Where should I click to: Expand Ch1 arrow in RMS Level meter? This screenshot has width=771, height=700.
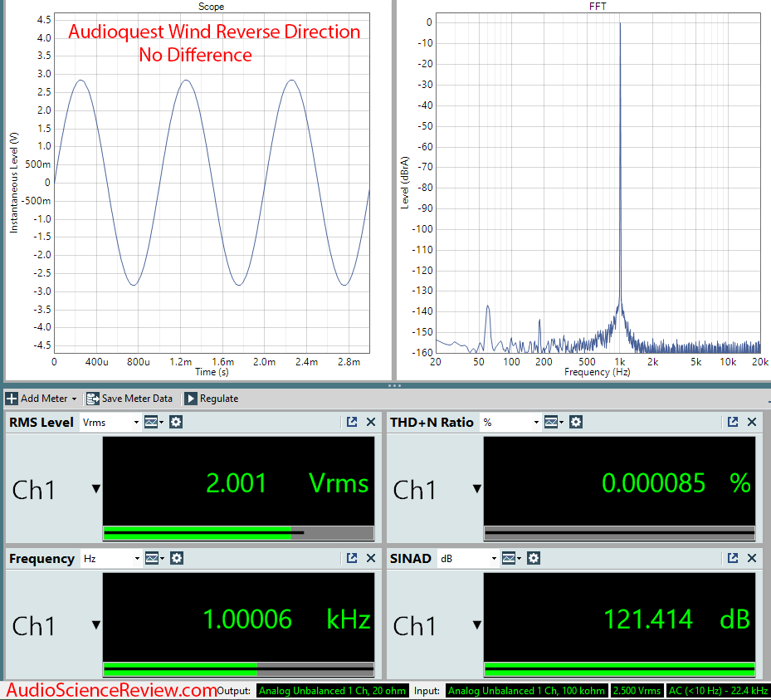point(96,489)
